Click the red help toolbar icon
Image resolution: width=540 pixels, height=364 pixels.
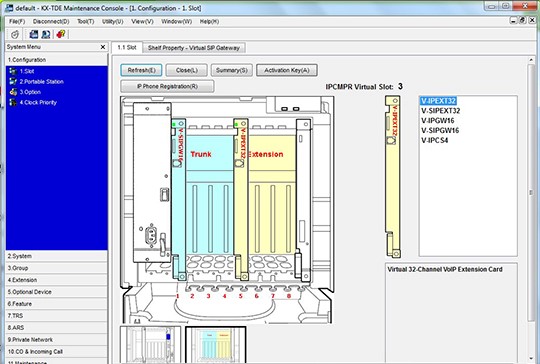(61, 34)
